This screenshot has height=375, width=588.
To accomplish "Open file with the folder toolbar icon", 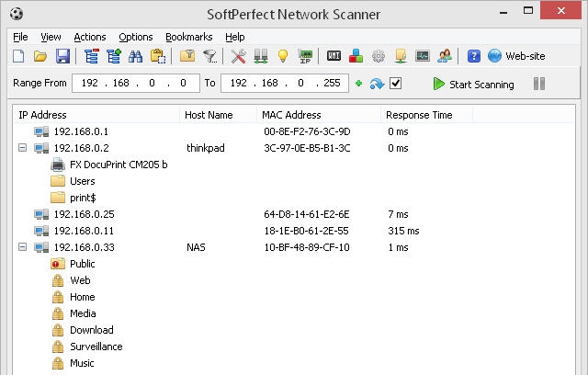I will (40, 57).
